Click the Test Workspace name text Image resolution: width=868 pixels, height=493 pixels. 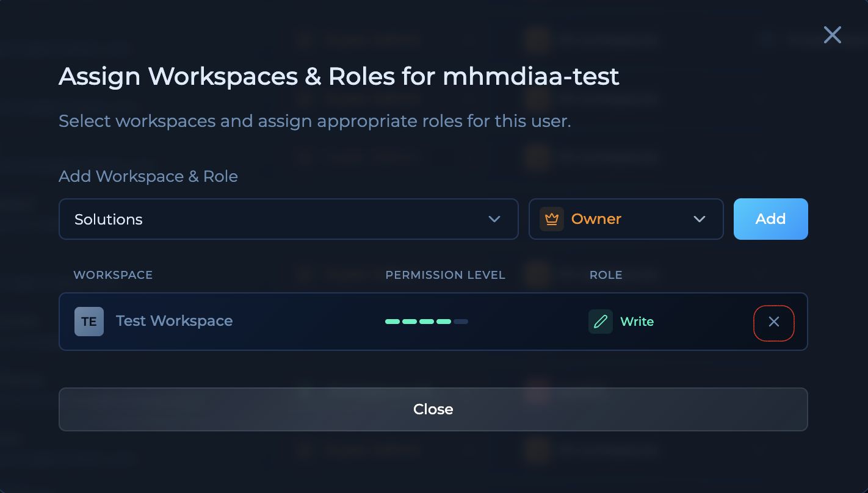(174, 321)
